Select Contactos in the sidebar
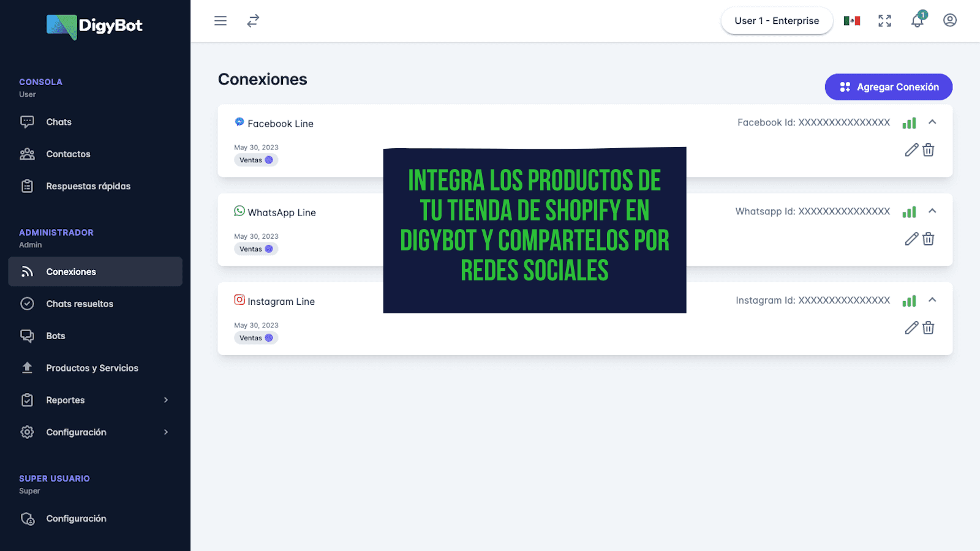Image resolution: width=980 pixels, height=551 pixels. click(x=68, y=154)
